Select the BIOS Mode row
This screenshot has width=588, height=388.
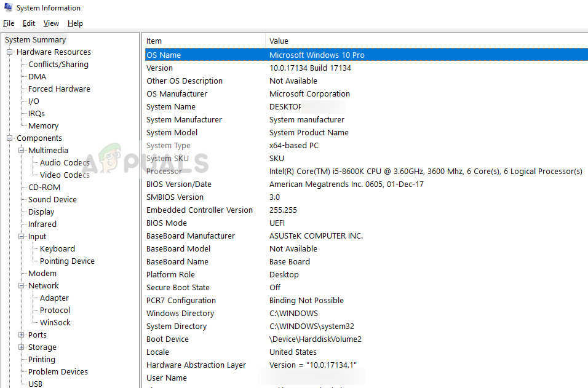pos(367,223)
